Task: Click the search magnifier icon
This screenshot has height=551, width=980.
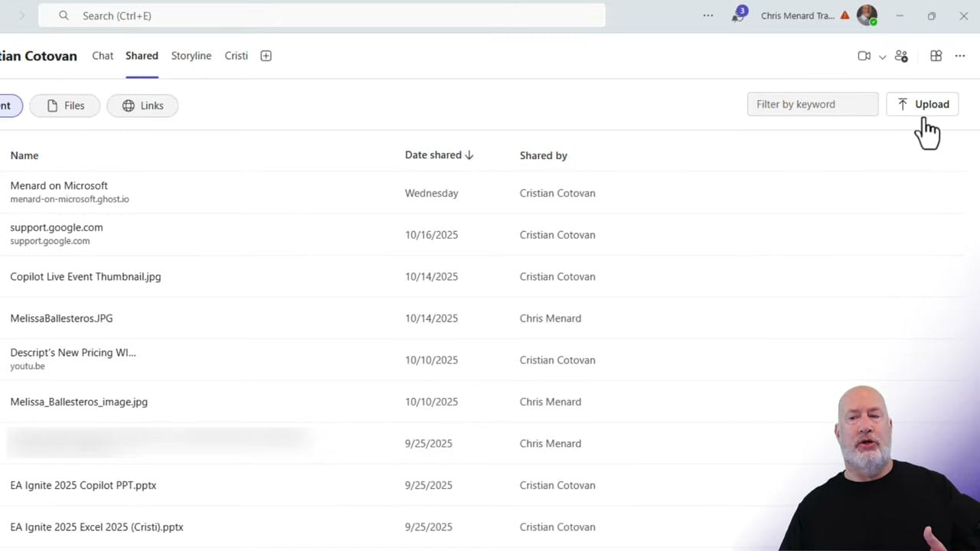Action: click(x=64, y=15)
